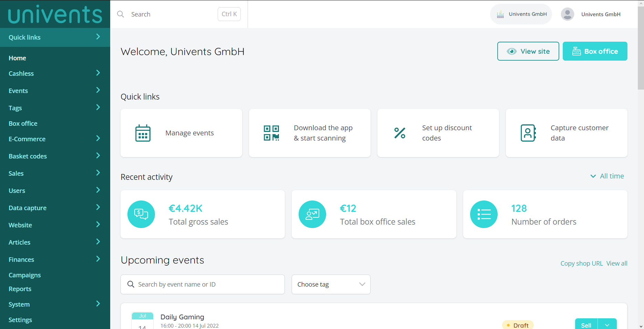Screen dimensions: 644x329
Task: Click the Copy shop URL link
Action: [581, 263]
